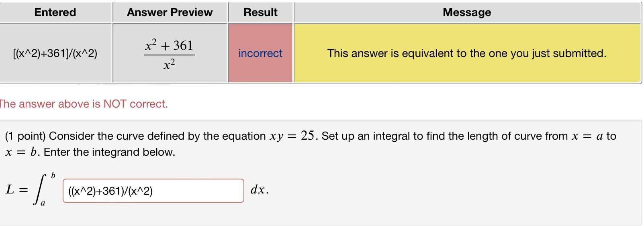Select the "Entered" column header
The height and width of the screenshot is (226, 644).
coord(55,12)
